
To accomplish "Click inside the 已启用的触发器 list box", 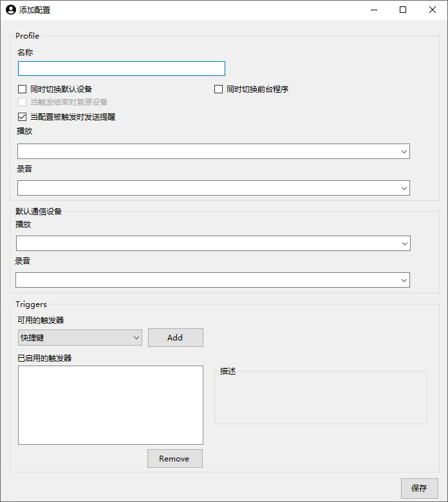I will (110, 405).
